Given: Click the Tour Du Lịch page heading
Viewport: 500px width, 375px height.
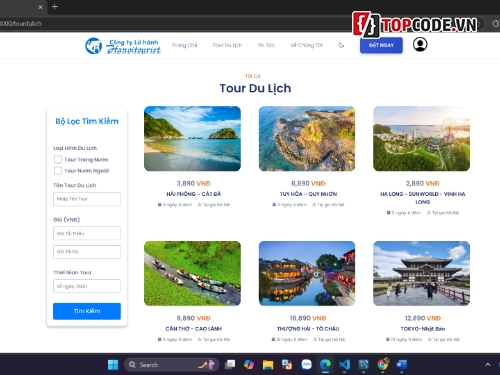Looking at the screenshot, I should (x=255, y=88).
